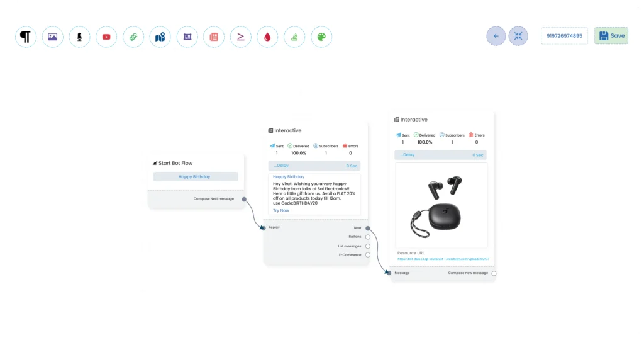Select the Buttons output connector
The width and height of the screenshot is (644, 340).
(367, 237)
